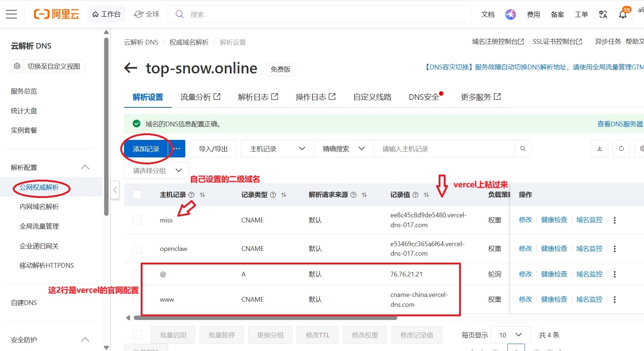Open the 更多服务 tab

[x=481, y=97]
